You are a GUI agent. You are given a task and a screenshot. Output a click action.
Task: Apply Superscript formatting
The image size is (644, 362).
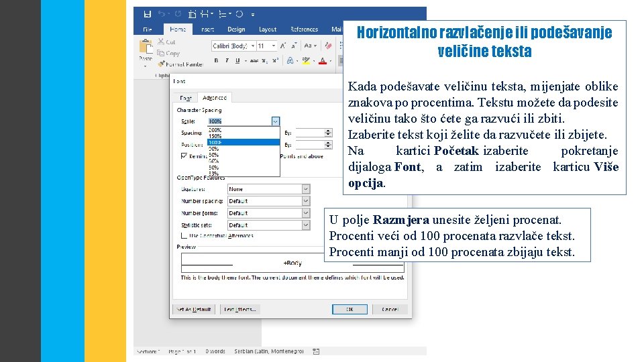tap(275, 61)
